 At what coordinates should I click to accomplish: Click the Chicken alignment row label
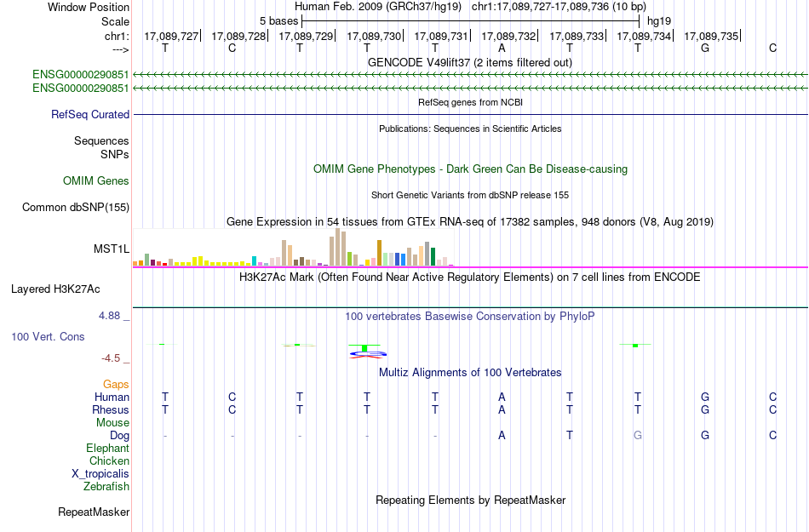[x=109, y=460]
